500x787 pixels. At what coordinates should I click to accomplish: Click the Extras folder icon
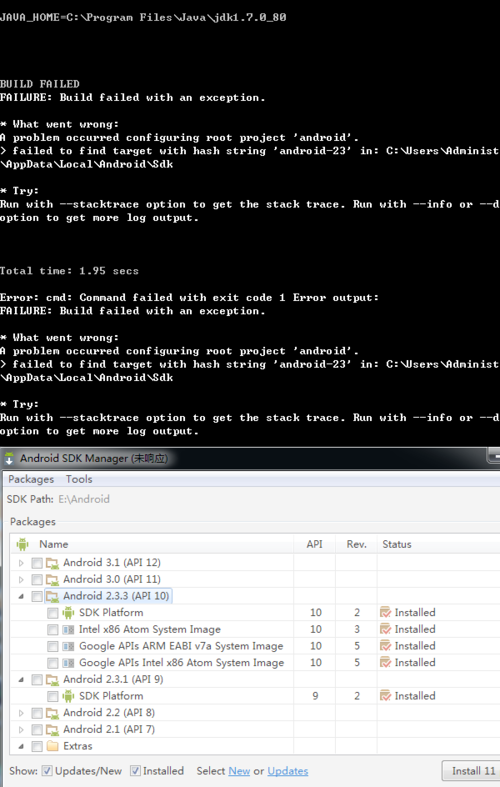(53, 746)
